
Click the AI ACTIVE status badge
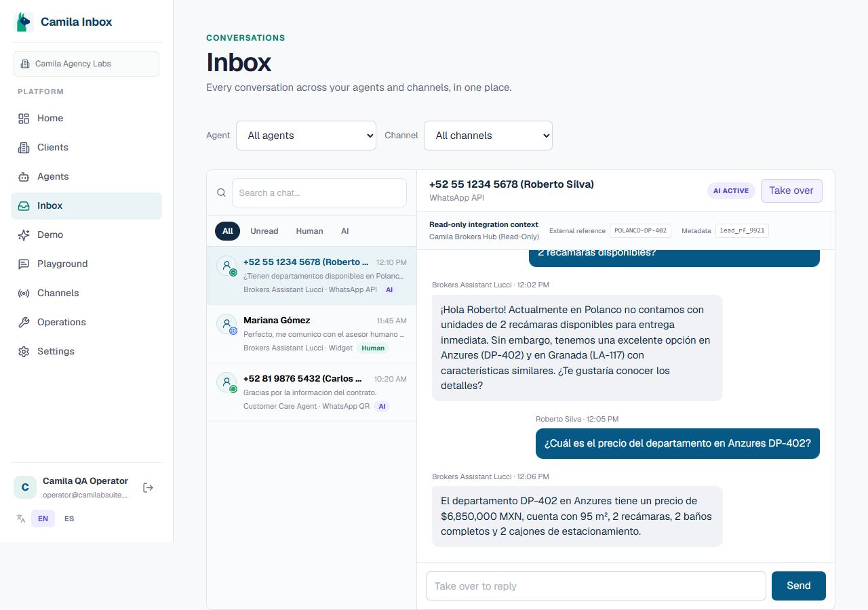(731, 191)
